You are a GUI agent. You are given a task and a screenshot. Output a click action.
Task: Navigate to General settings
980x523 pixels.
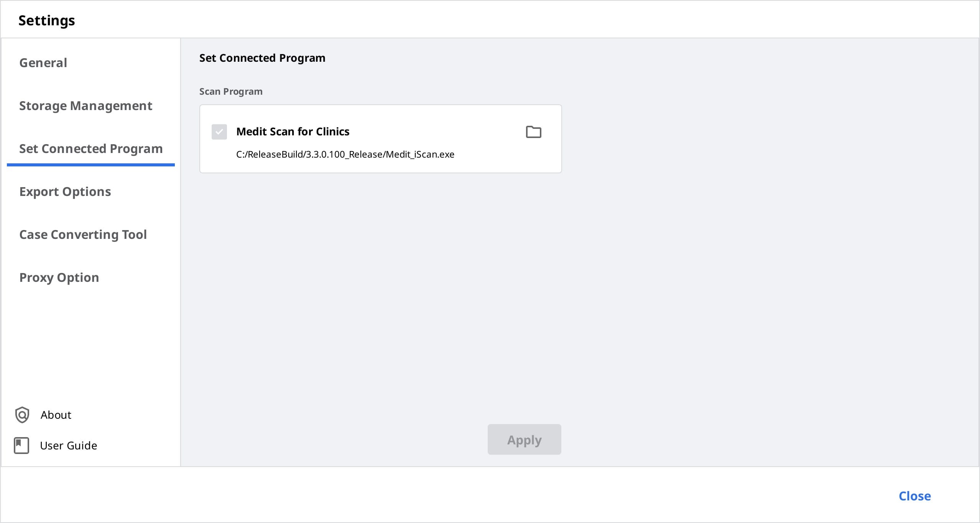(x=42, y=63)
